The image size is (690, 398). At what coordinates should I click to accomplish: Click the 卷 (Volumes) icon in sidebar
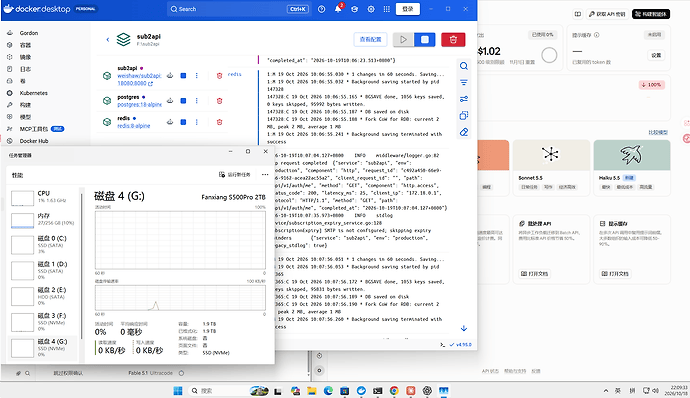10,81
